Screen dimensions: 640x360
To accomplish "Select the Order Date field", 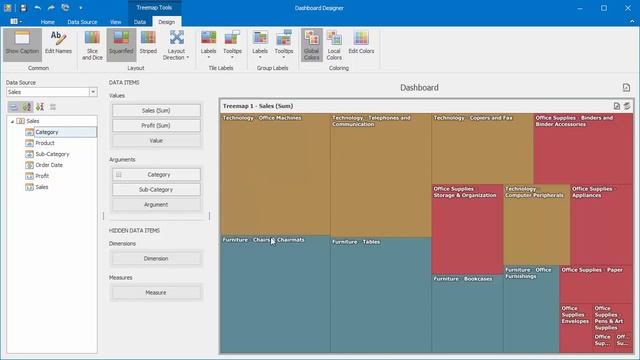I will [x=49, y=165].
